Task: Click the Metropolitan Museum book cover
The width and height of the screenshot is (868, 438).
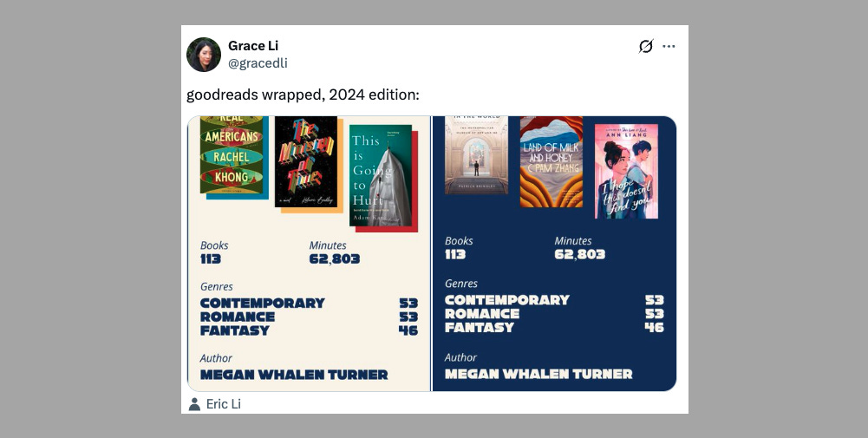Action: click(476, 155)
